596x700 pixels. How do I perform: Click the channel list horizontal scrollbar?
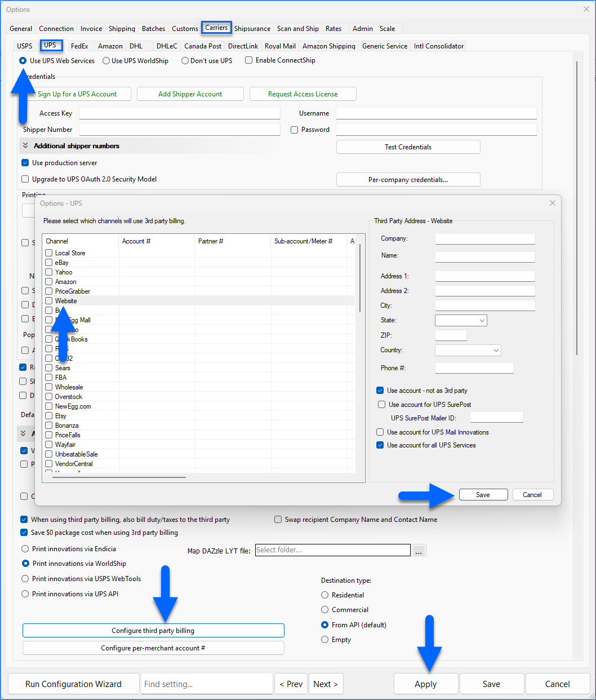[119, 477]
